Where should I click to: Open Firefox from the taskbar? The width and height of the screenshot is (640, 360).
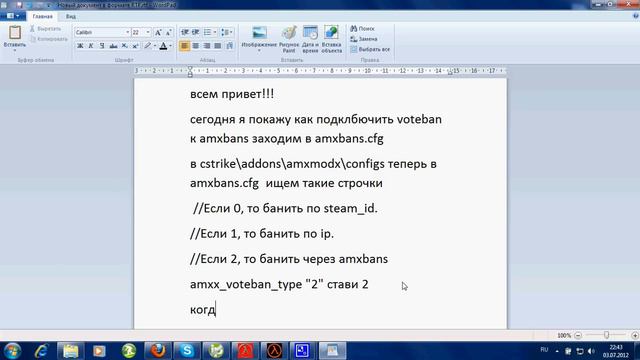158,351
